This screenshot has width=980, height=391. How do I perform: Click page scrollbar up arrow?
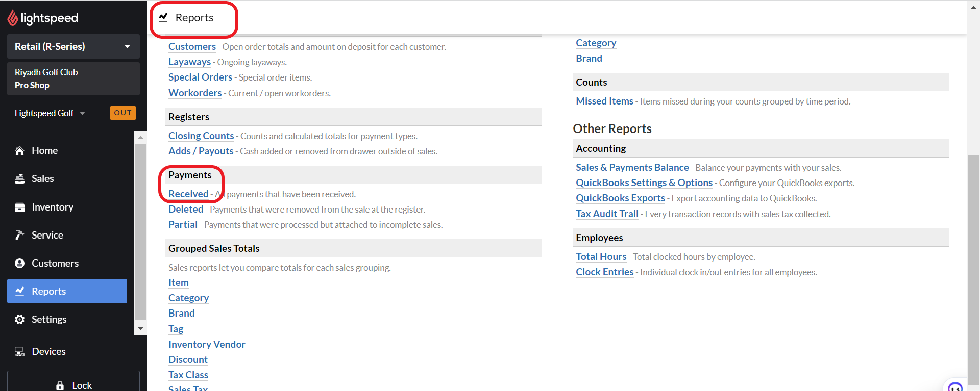973,7
